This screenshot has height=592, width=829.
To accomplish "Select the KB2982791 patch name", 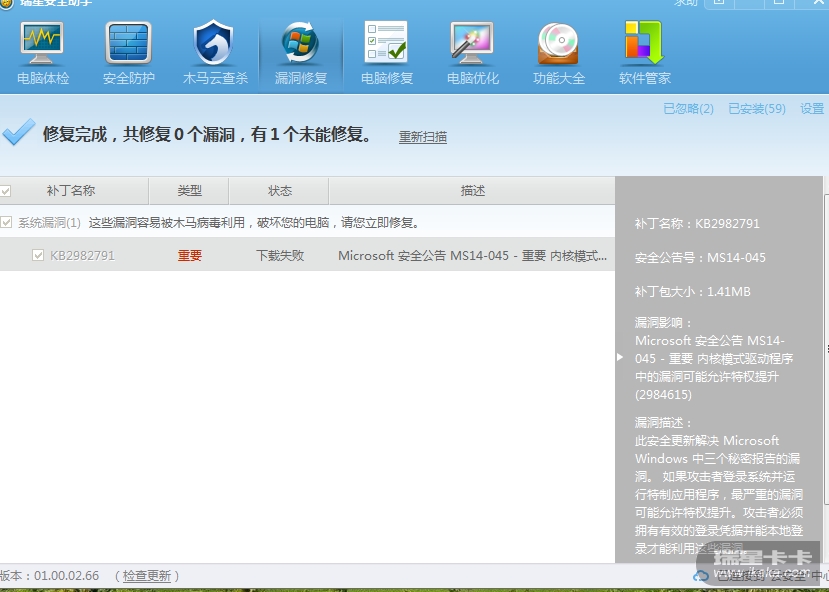I will coord(82,256).
